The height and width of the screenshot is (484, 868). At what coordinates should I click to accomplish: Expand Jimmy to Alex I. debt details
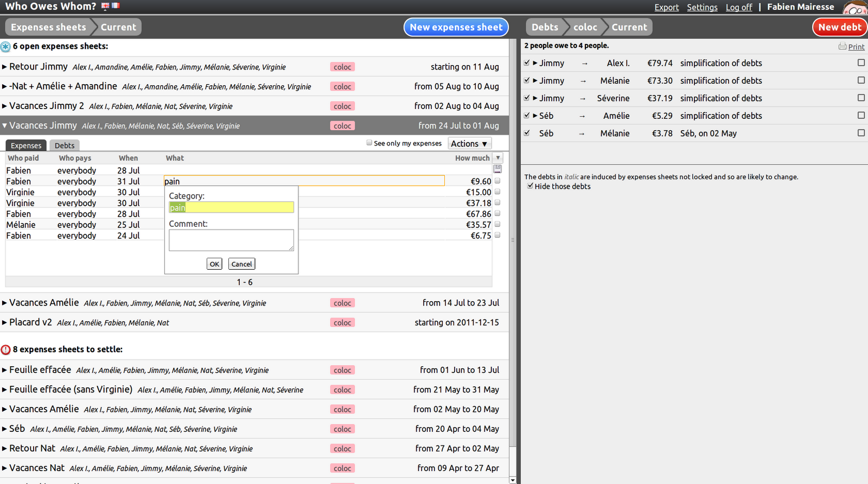click(535, 63)
